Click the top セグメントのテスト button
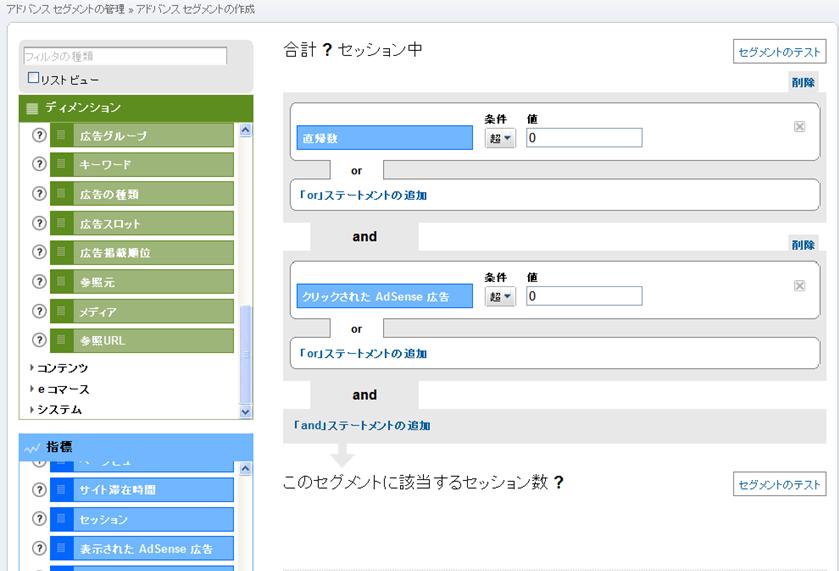The image size is (839, 571). pyautogui.click(x=779, y=52)
